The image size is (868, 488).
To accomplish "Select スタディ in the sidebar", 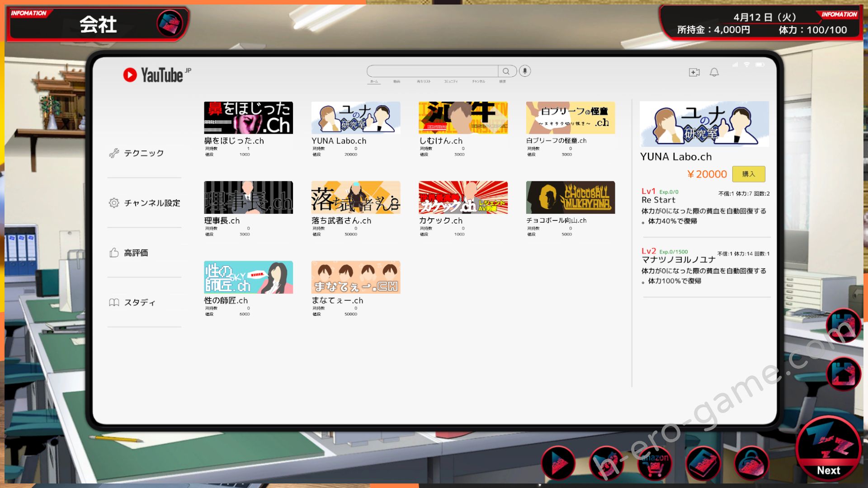I will (x=139, y=303).
